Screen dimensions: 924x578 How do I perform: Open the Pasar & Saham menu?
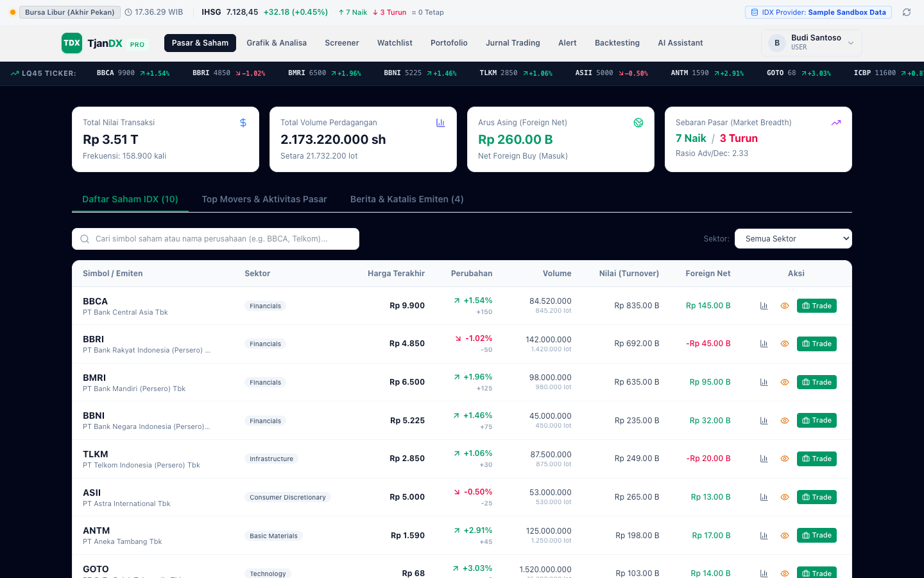[x=200, y=43]
